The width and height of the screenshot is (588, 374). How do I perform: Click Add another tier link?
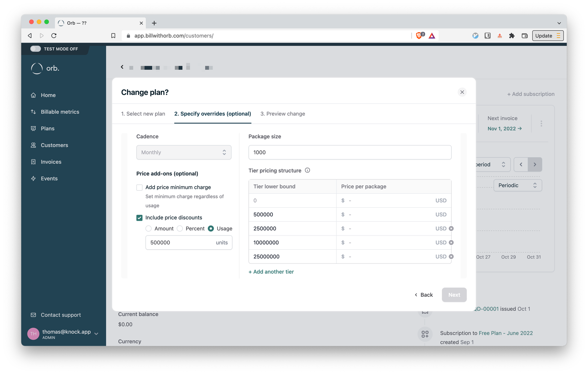tap(271, 272)
